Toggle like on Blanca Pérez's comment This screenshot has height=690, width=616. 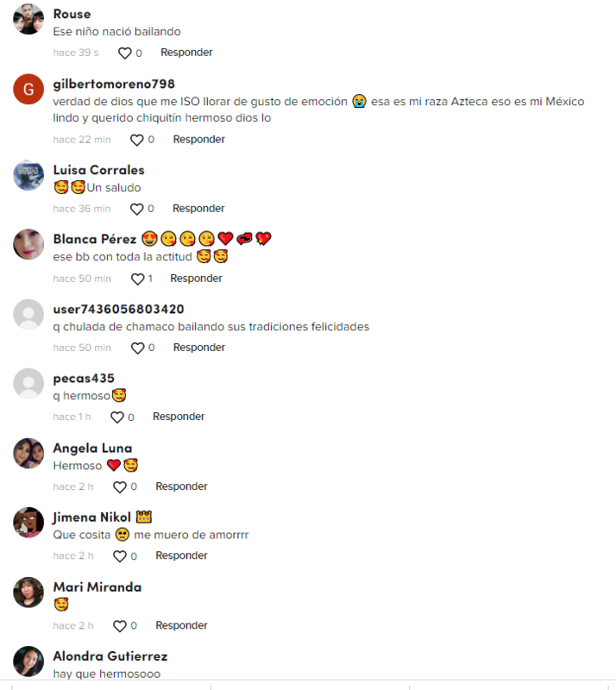tap(138, 279)
